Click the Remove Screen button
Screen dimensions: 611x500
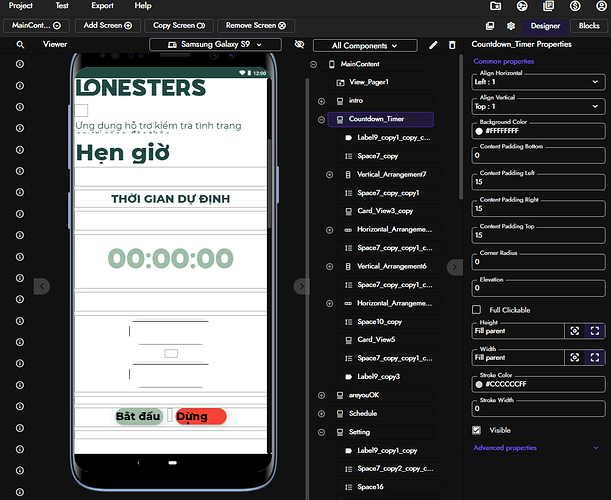click(x=255, y=25)
